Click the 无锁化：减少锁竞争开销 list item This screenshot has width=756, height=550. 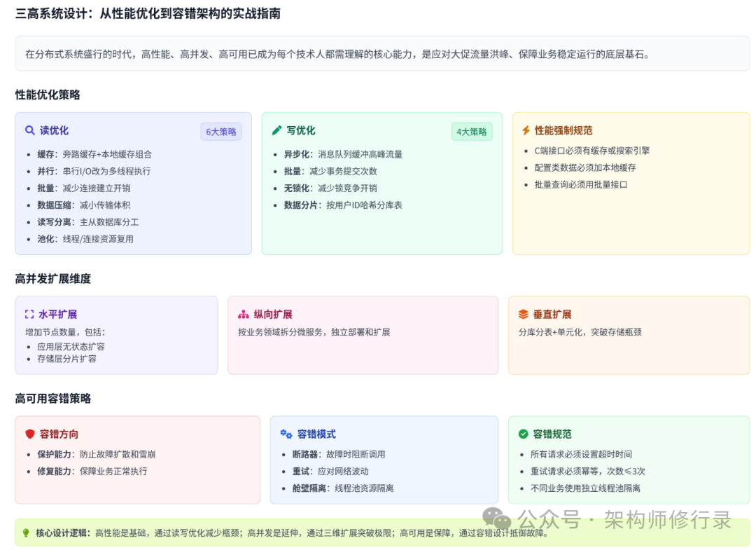[x=330, y=188]
